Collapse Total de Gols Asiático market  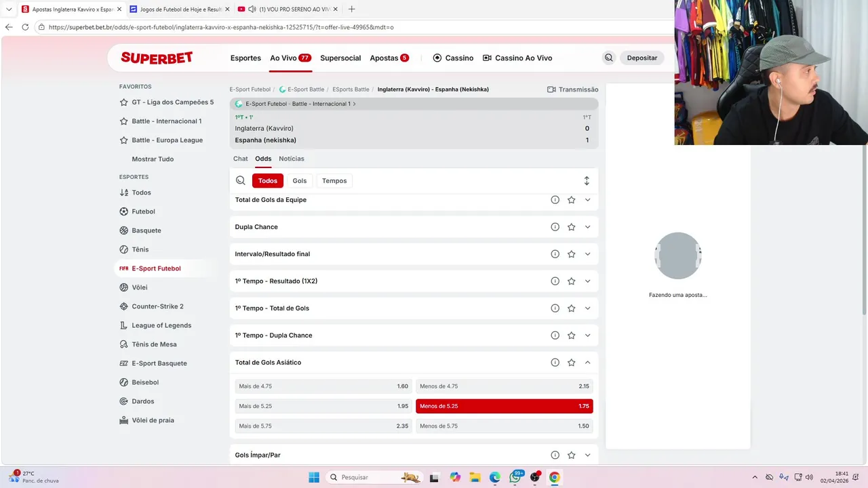pos(588,363)
